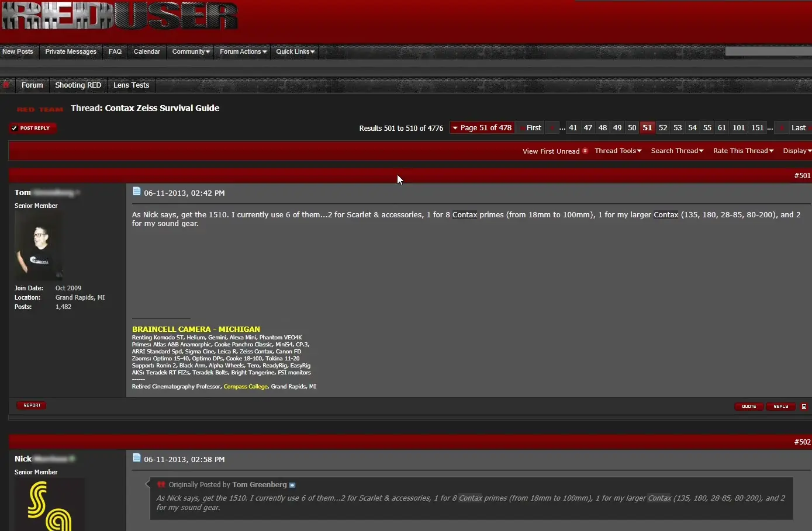
Task: Click the Quote button on post #501
Action: [x=748, y=407]
